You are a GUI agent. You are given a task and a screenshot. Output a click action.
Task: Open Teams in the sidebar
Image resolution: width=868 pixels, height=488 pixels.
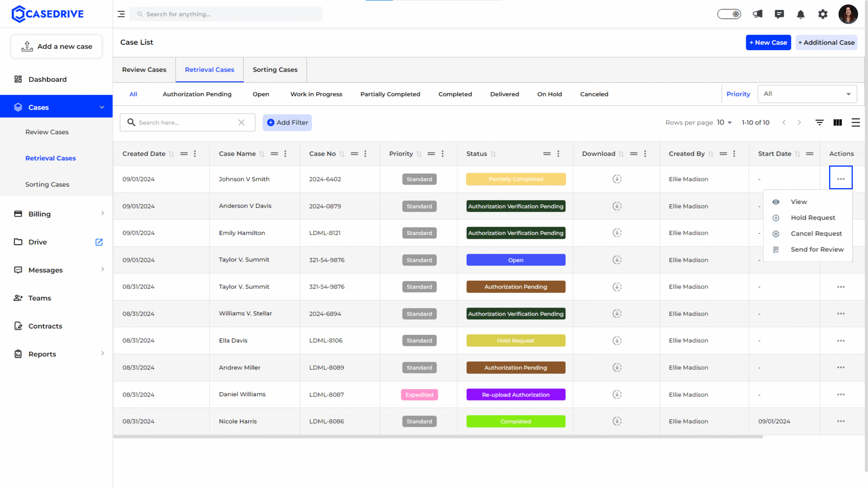point(40,298)
